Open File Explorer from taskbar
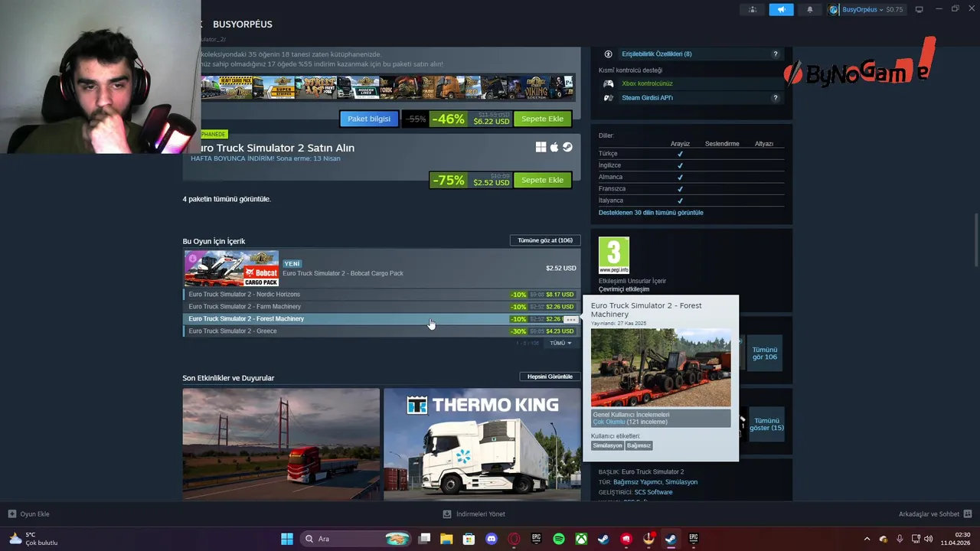 pyautogui.click(x=446, y=539)
